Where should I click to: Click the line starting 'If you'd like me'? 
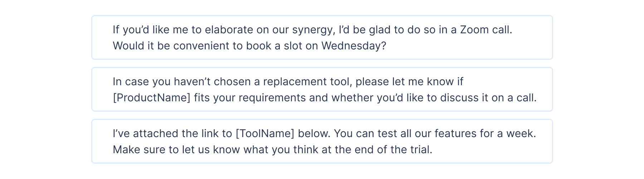click(313, 30)
